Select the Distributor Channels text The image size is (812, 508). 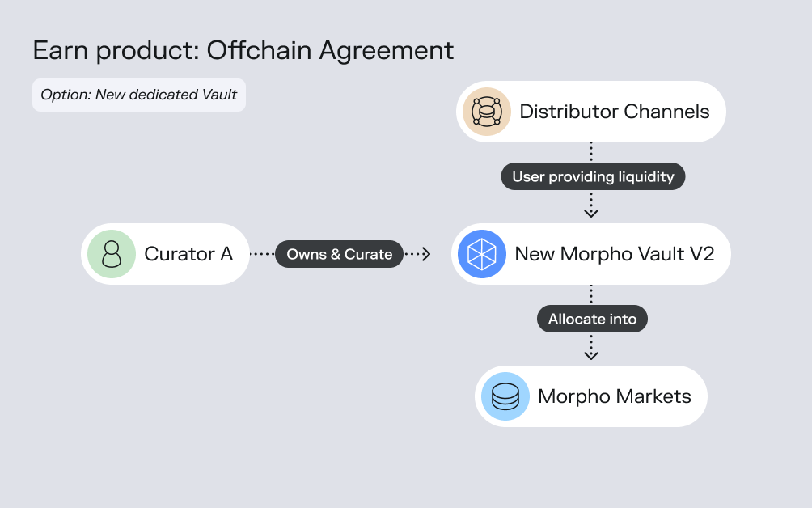pos(614,112)
